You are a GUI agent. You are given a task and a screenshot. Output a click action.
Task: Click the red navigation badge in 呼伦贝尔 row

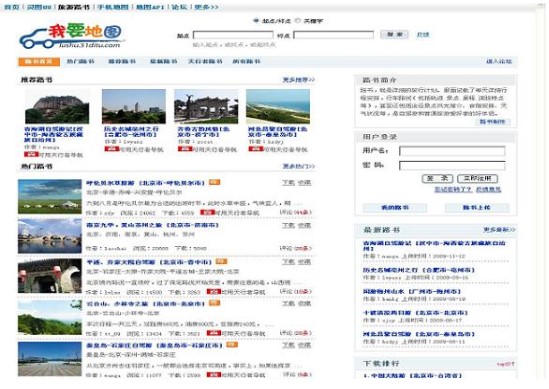207,212
